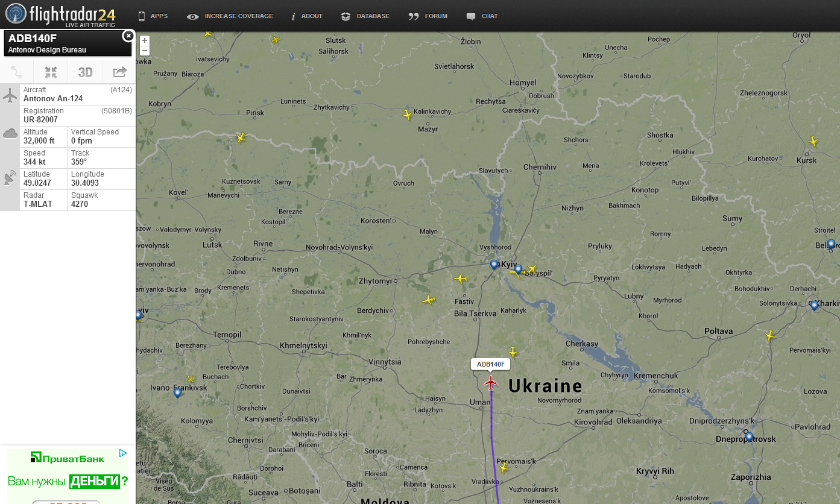
Task: Open the Database menu
Action: (x=365, y=16)
